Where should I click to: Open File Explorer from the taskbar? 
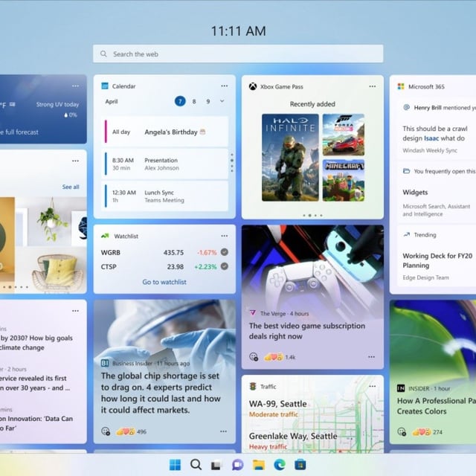[x=259, y=465]
